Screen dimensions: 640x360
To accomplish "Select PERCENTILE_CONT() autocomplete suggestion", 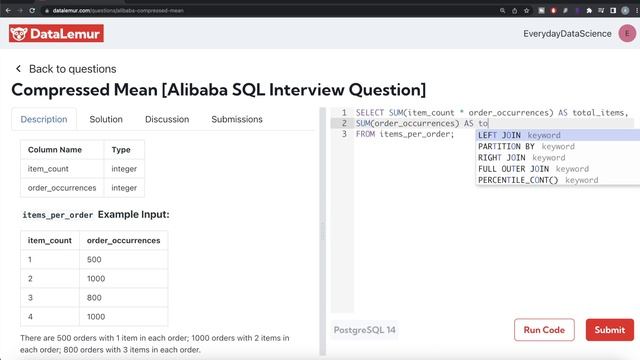I will coord(558,180).
